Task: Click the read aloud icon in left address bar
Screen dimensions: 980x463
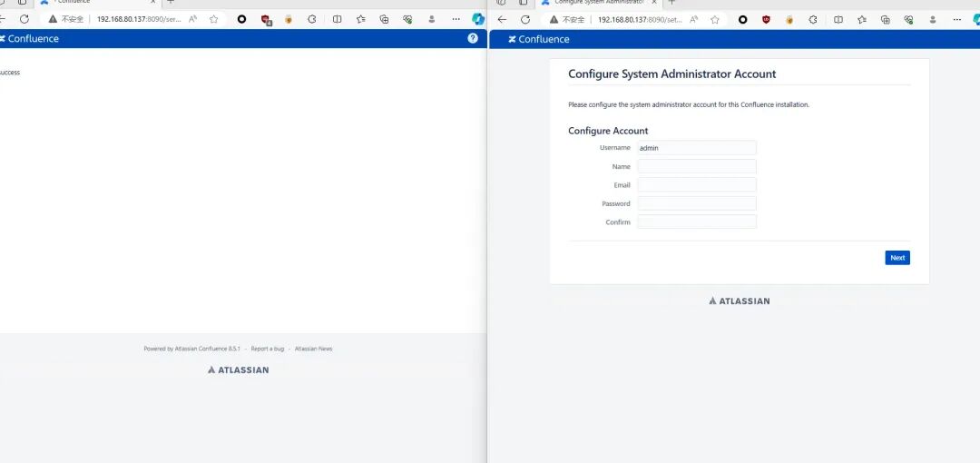Action: pos(192,19)
